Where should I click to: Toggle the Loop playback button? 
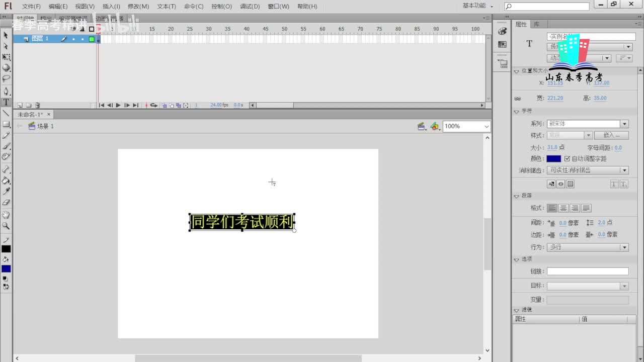point(154,105)
